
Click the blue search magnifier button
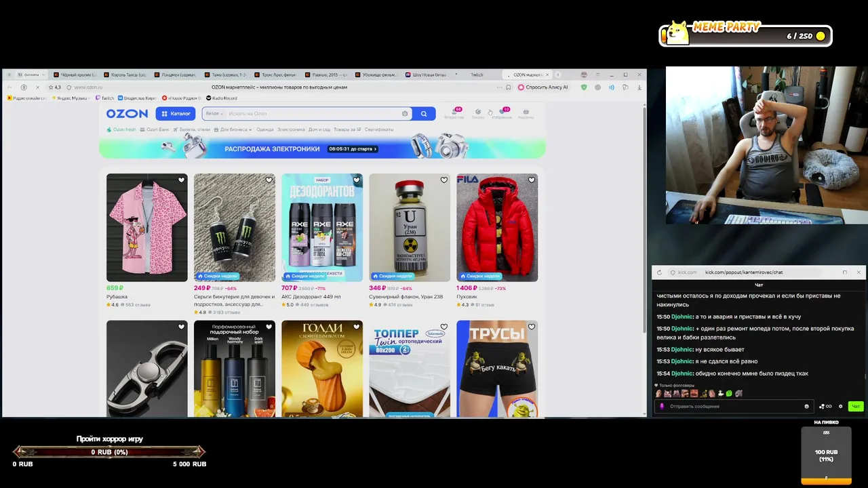424,114
